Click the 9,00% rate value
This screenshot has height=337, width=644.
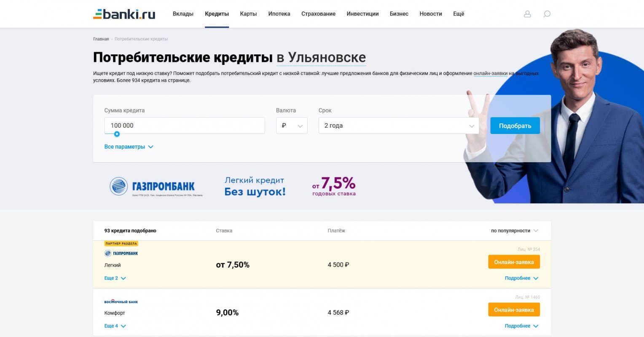(x=227, y=313)
